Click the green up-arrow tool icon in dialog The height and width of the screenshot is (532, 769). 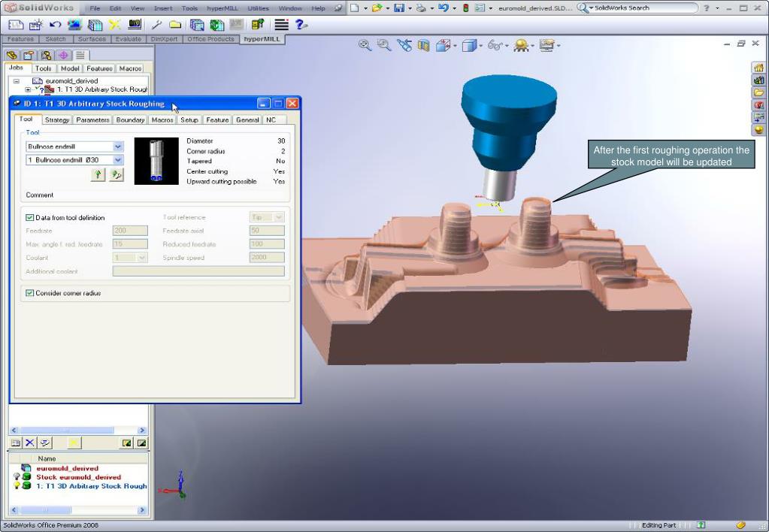coord(98,174)
